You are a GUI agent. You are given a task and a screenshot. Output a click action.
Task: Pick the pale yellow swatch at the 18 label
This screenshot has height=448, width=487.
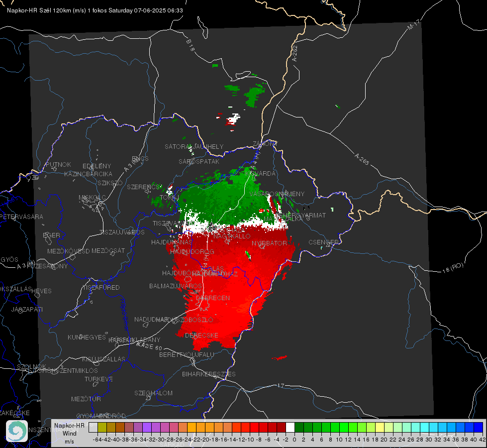click(380, 427)
